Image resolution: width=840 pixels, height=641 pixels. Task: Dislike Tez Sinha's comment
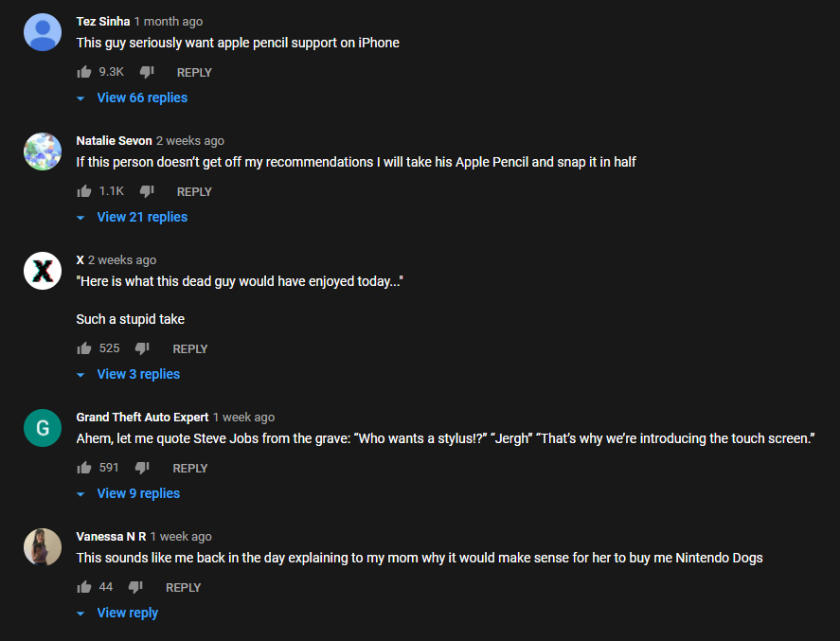(x=147, y=72)
